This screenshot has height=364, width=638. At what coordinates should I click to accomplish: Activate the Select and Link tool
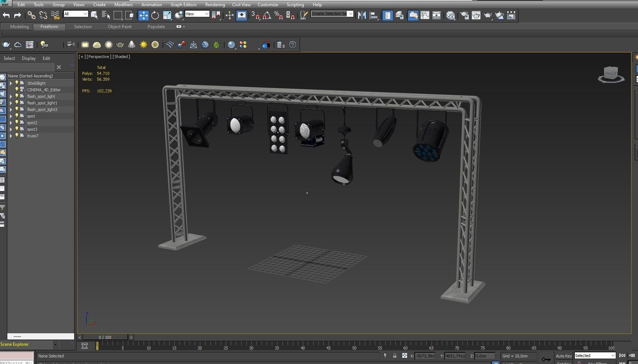(31, 15)
